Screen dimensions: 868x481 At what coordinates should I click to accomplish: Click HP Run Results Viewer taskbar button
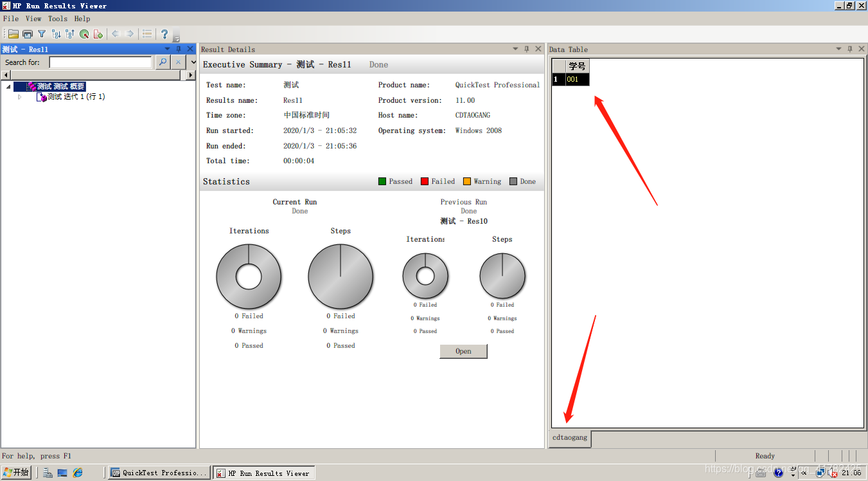[x=264, y=473]
